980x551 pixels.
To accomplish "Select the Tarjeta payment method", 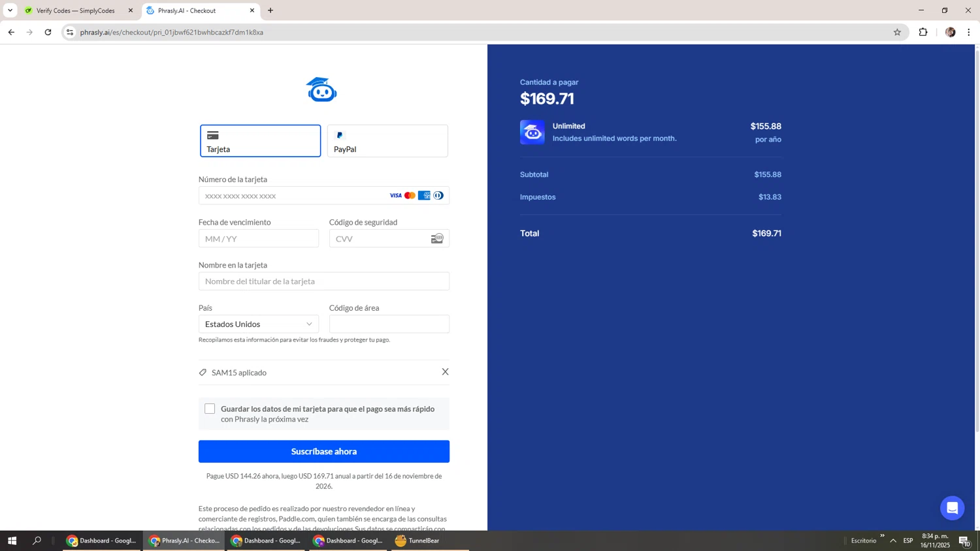I will 260,141.
